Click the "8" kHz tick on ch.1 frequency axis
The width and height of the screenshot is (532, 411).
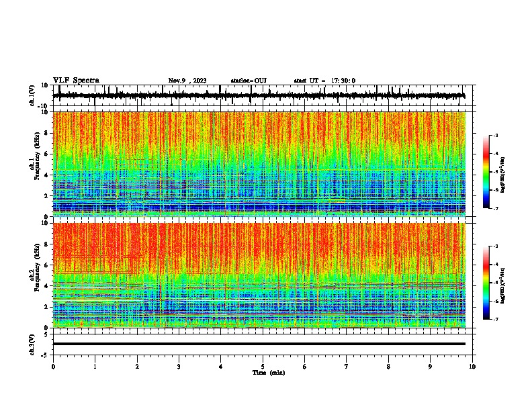pyautogui.click(x=47, y=133)
